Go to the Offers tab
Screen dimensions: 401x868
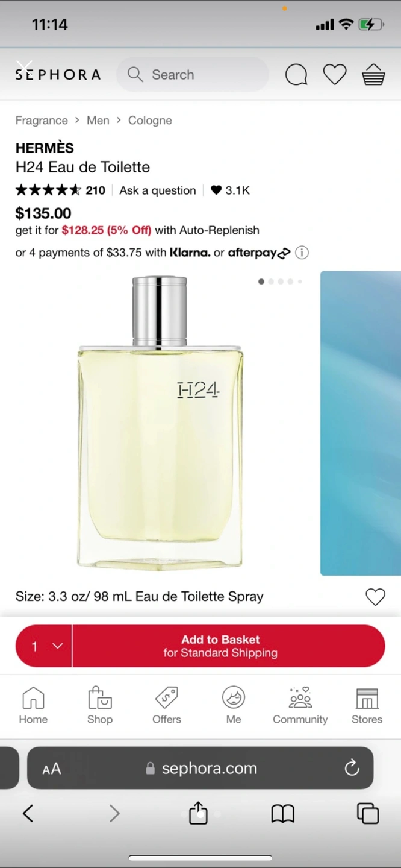pos(167,705)
